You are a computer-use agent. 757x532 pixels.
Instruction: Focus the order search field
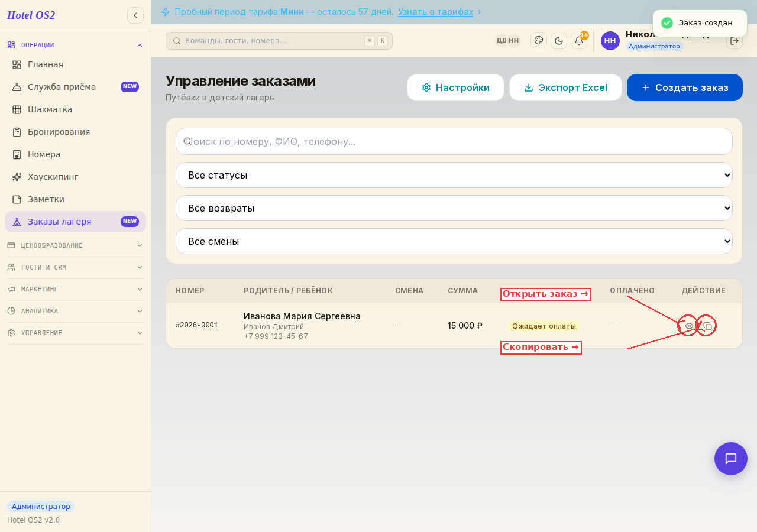pos(454,141)
